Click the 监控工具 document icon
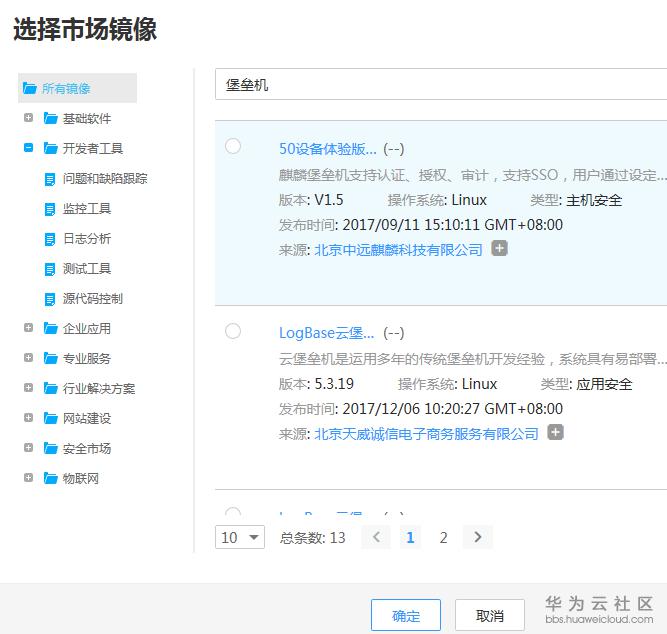Image resolution: width=667 pixels, height=634 pixels. 50,209
